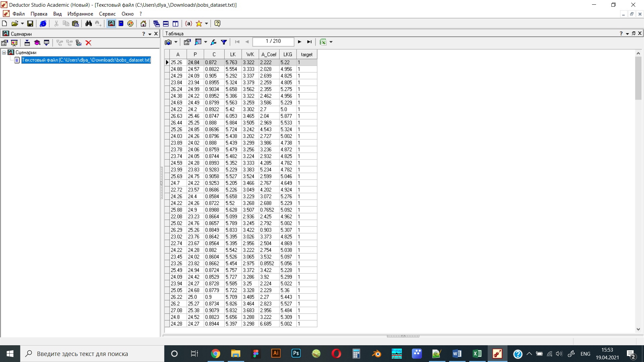Click Scenarios panel help question mark
Screen dimensions: 644x362
[144, 34]
